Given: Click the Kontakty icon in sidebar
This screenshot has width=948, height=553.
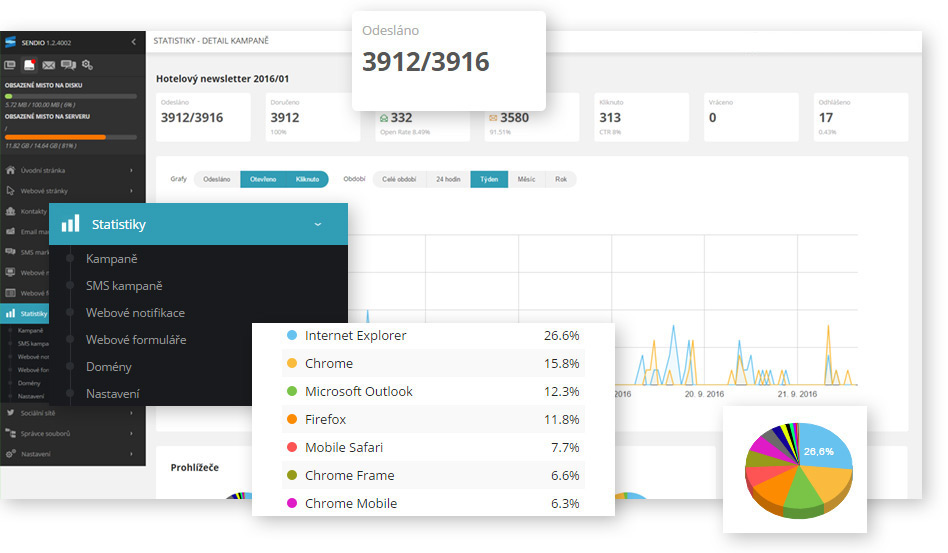Looking at the screenshot, I should click(10, 212).
